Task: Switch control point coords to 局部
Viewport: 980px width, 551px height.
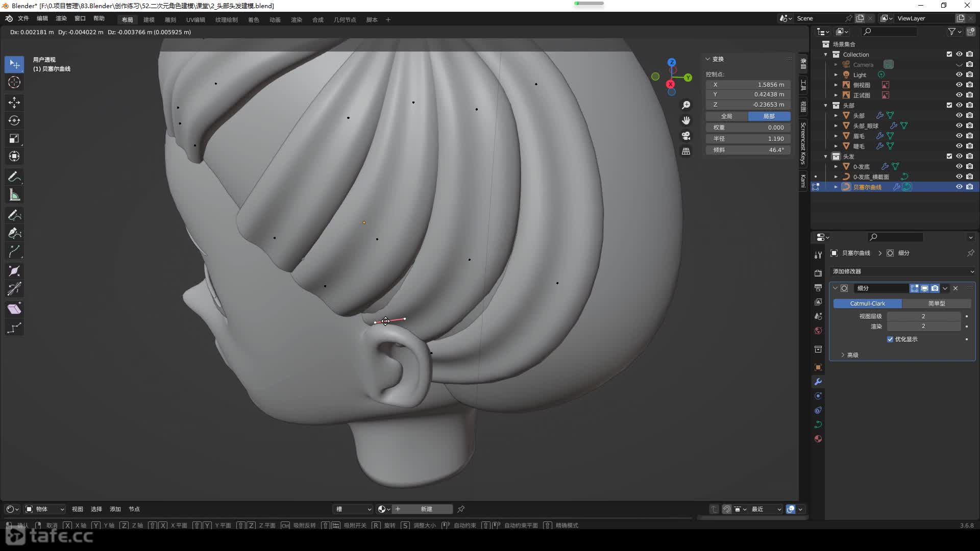Action: pos(769,116)
